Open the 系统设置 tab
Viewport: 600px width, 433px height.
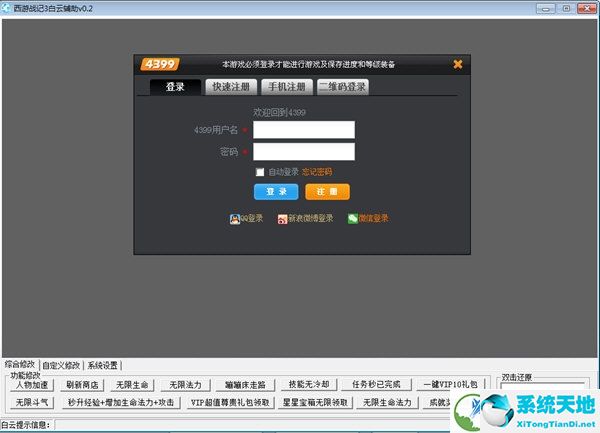tap(103, 365)
